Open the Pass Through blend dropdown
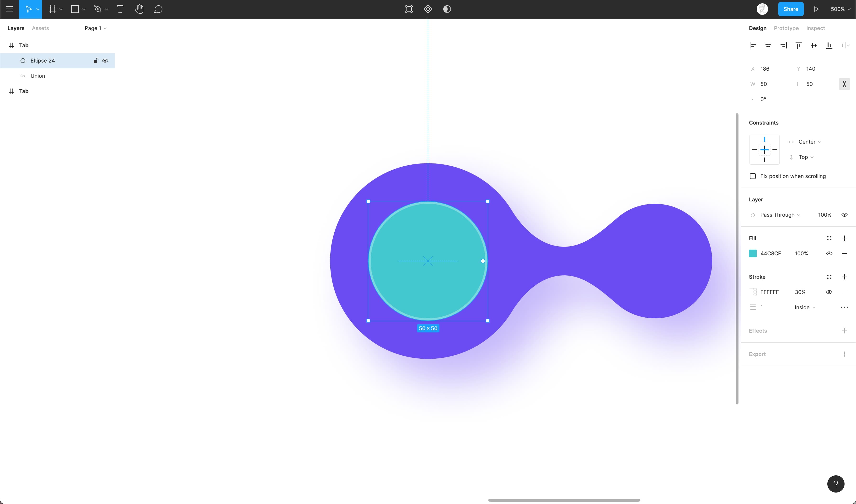The height and width of the screenshot is (504, 856). coord(780,215)
